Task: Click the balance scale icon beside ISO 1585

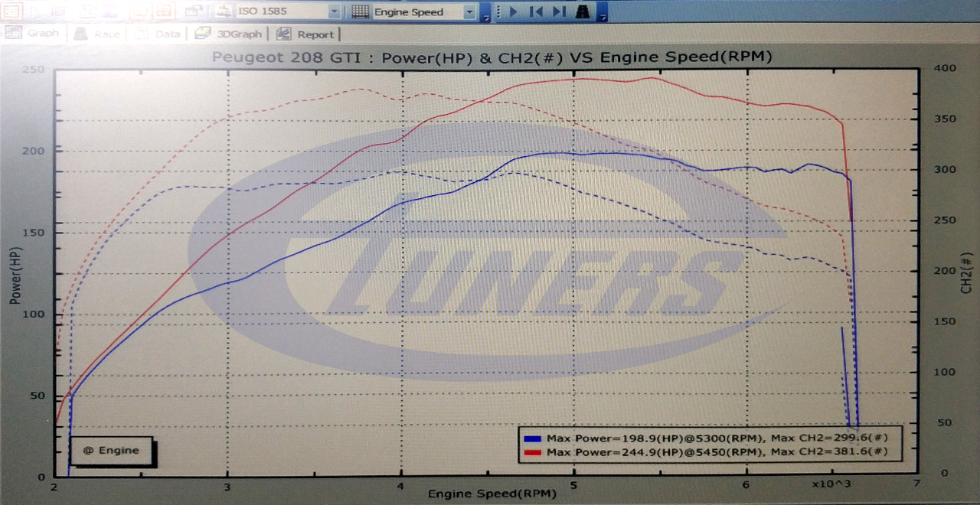Action: pyautogui.click(x=223, y=11)
